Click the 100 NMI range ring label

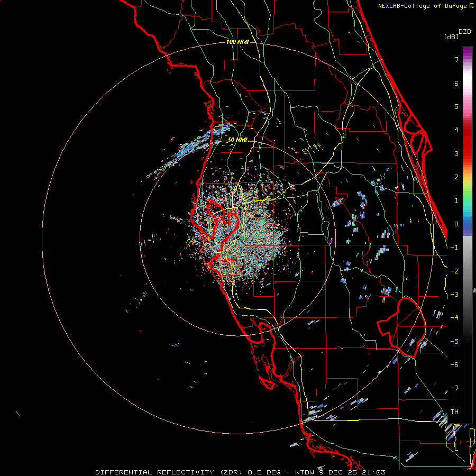[x=237, y=42]
